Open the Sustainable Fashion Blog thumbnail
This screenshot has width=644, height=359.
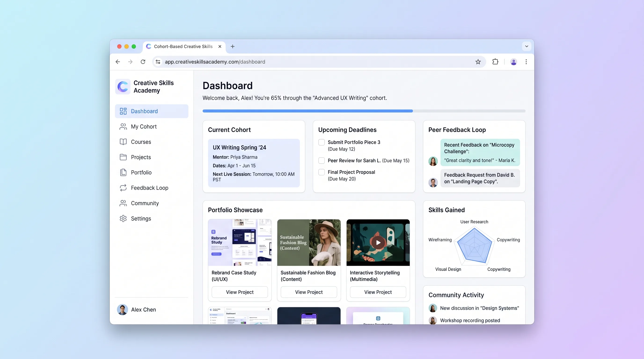[309, 242]
